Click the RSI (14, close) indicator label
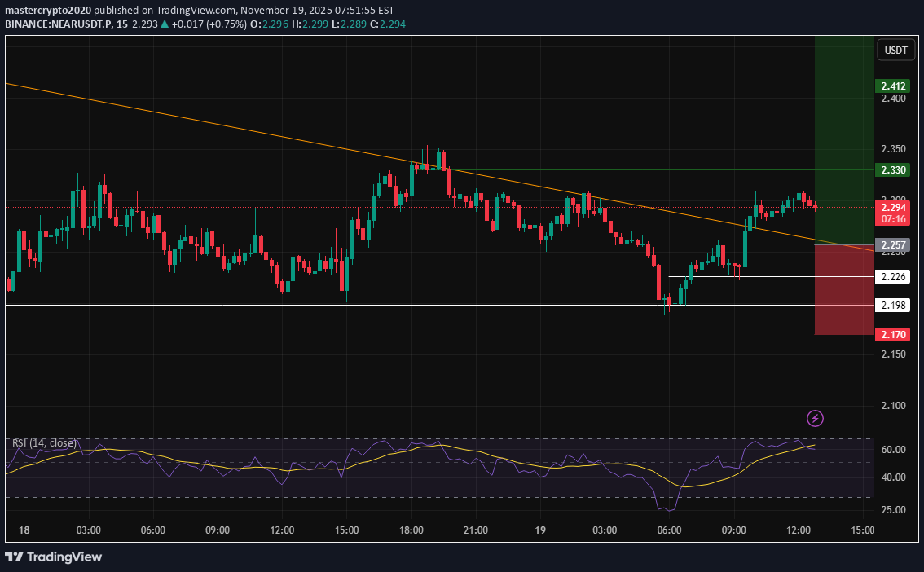924x572 pixels. pyautogui.click(x=44, y=442)
